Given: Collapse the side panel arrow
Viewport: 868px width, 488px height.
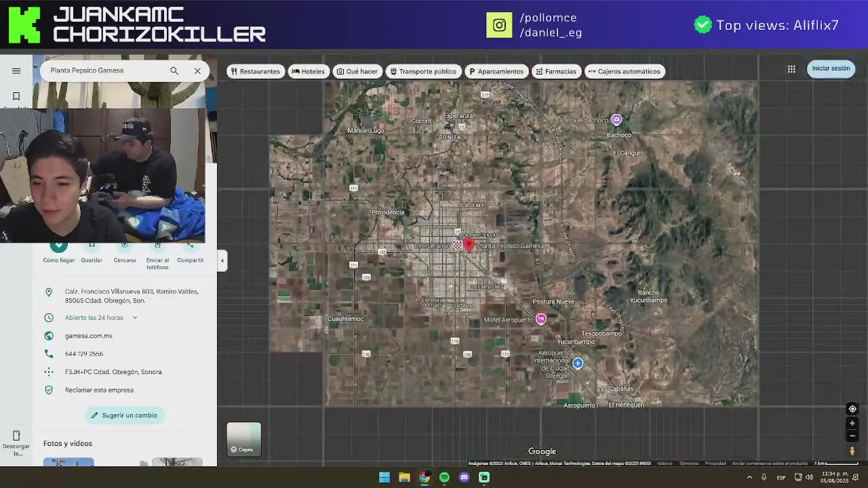Looking at the screenshot, I should pyautogui.click(x=222, y=260).
